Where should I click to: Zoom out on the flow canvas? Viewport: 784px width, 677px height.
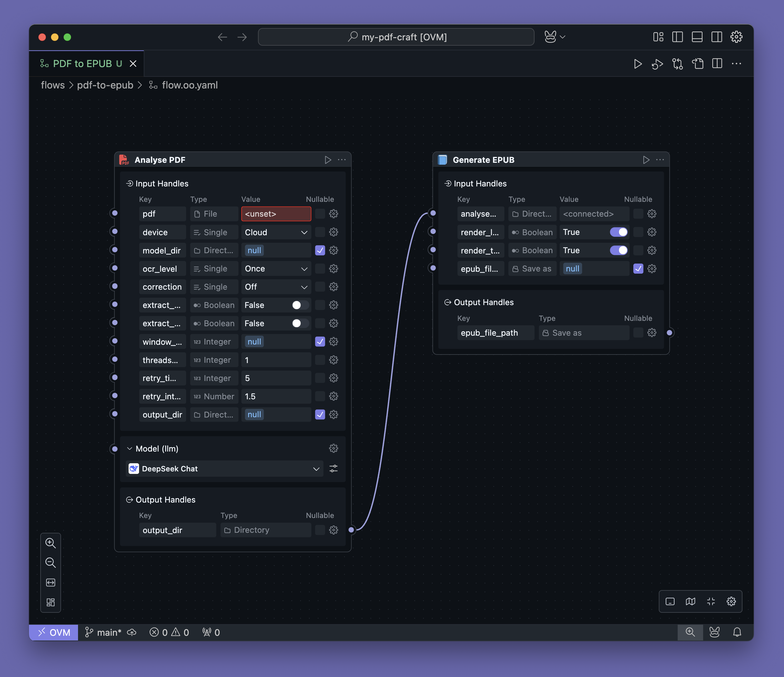coord(50,563)
